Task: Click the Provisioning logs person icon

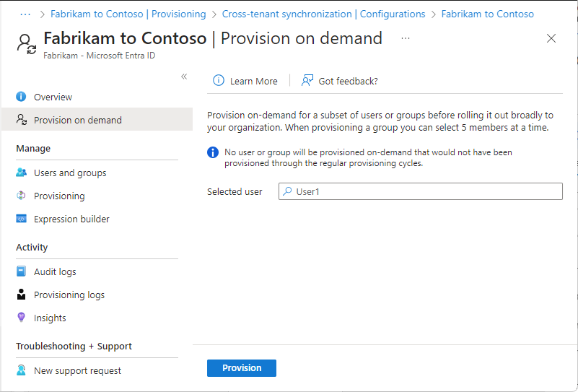Action: click(21, 295)
